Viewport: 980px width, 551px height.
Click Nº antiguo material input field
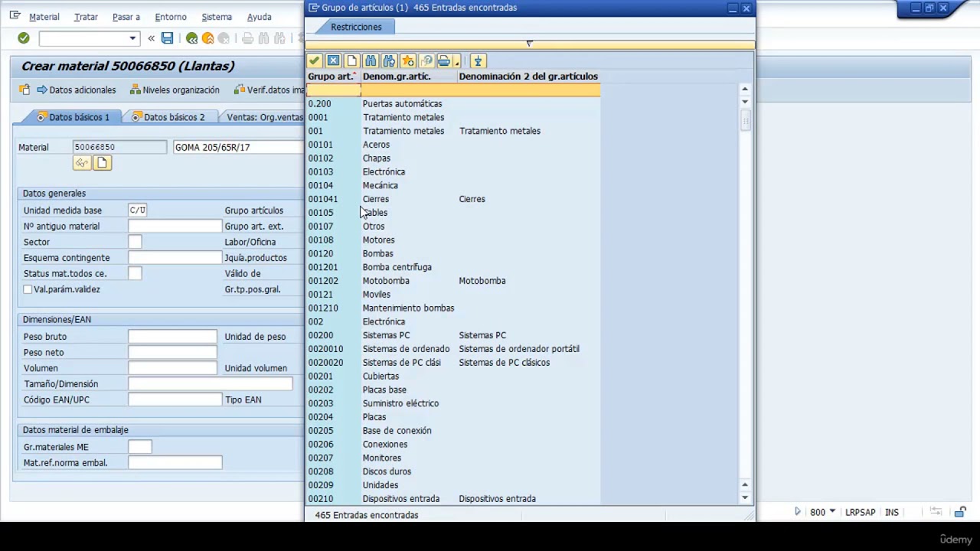[x=175, y=226]
